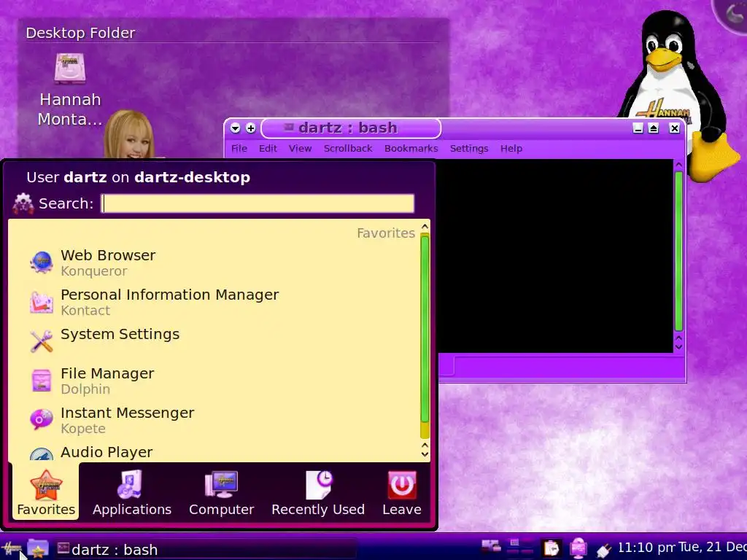Open the clipboard tray icon
This screenshot has height=560, width=747.
click(551, 548)
